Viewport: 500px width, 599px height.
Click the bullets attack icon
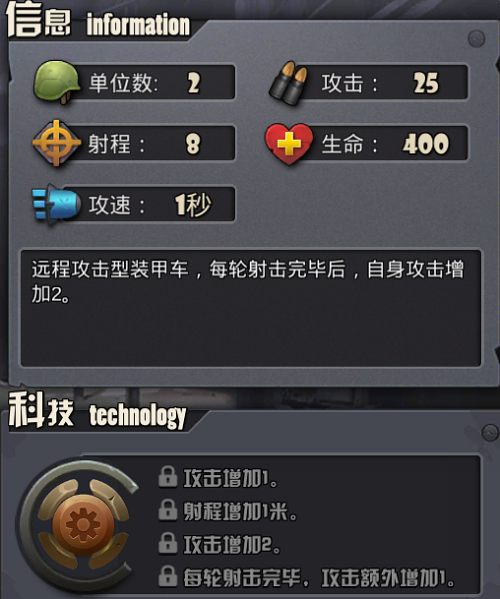point(290,83)
